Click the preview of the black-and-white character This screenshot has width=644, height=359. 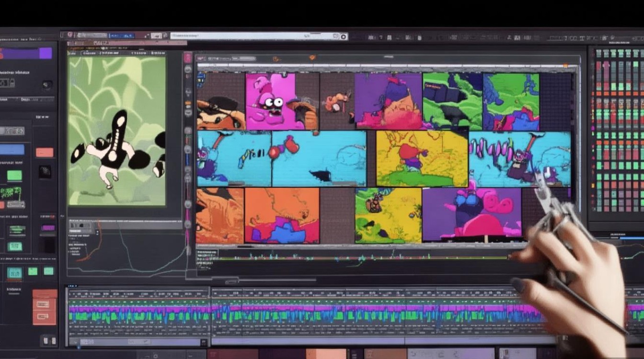[117, 131]
